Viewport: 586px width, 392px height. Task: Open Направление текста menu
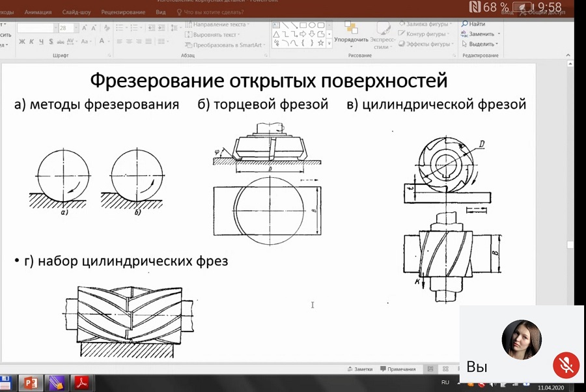click(217, 25)
